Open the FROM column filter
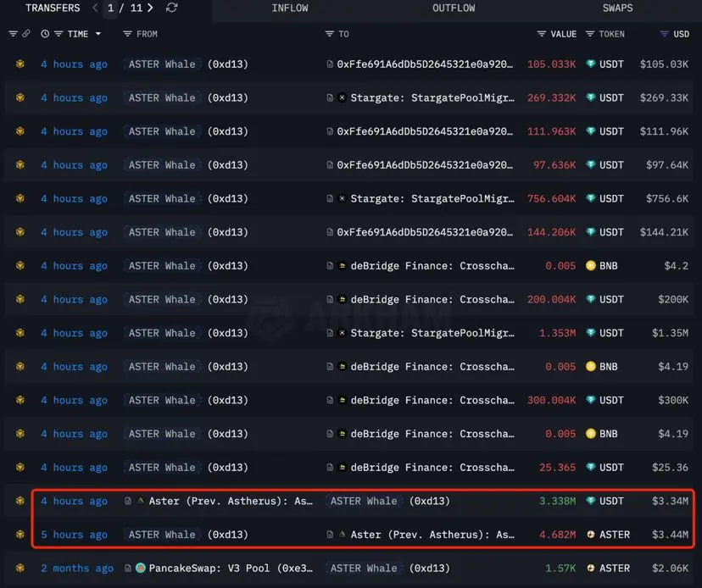Image resolution: width=702 pixels, height=588 pixels. point(127,34)
